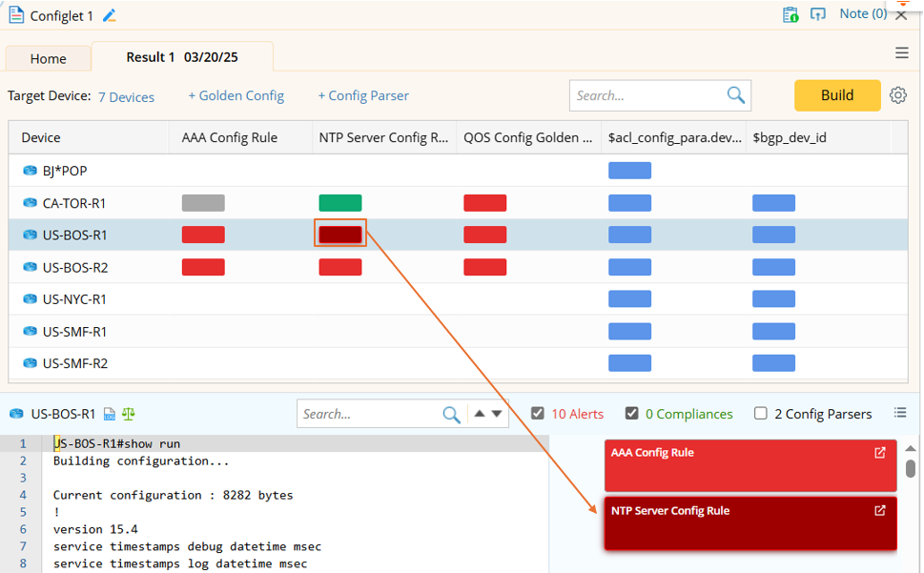Image resolution: width=924 pixels, height=573 pixels.
Task: Select NTP Server Config Rule alert card
Action: point(750,523)
